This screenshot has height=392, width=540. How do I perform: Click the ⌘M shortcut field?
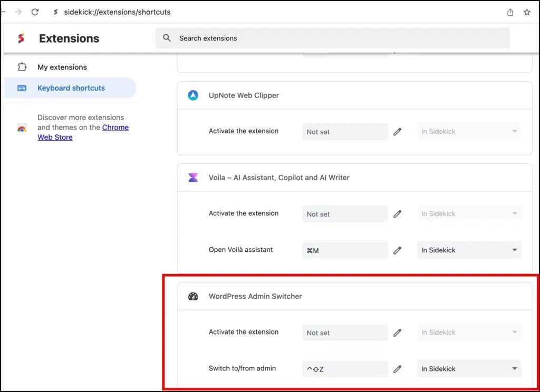(345, 250)
